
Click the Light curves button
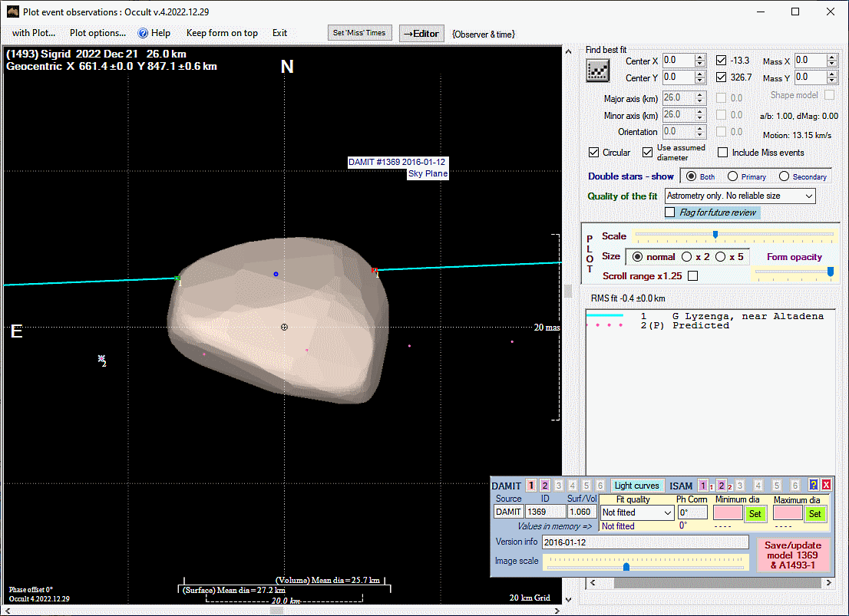[636, 486]
